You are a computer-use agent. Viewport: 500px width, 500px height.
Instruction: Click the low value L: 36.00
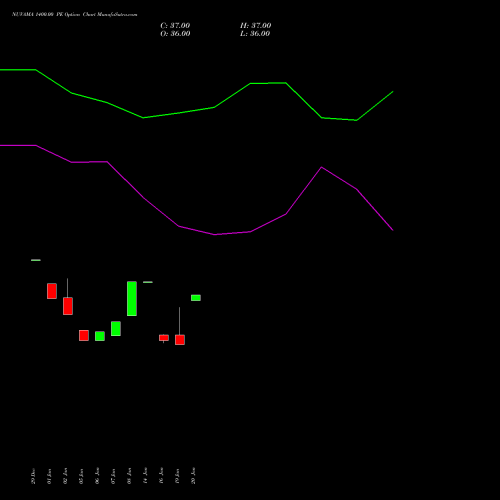pos(255,34)
